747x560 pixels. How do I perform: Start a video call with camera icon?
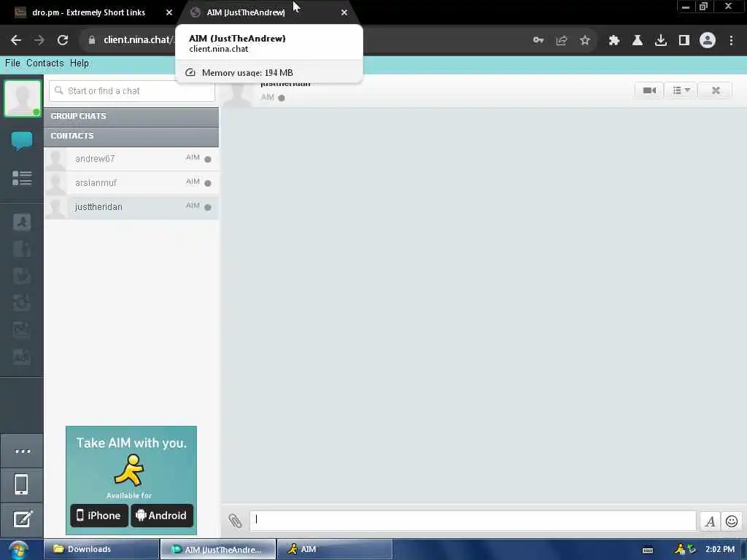(x=649, y=90)
